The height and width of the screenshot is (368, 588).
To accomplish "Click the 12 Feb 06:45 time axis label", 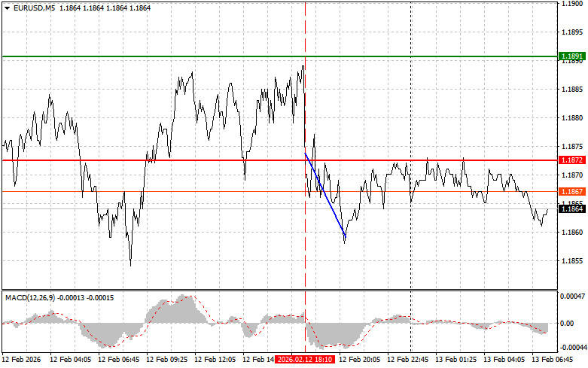I will (x=118, y=360).
